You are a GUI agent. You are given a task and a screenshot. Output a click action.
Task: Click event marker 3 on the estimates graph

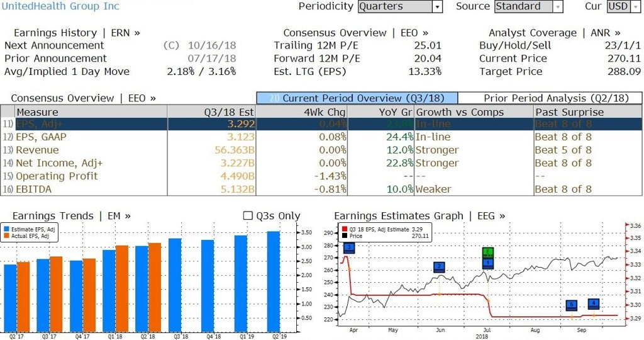click(348, 248)
